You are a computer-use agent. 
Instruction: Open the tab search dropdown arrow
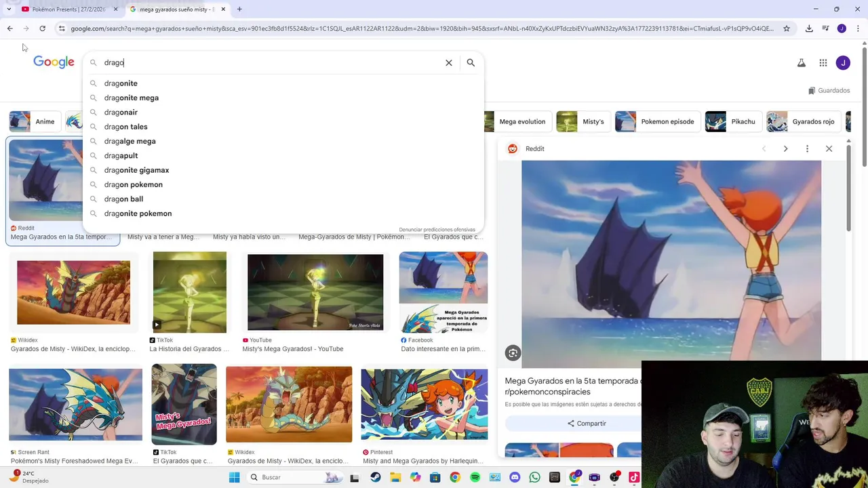pyautogui.click(x=9, y=9)
